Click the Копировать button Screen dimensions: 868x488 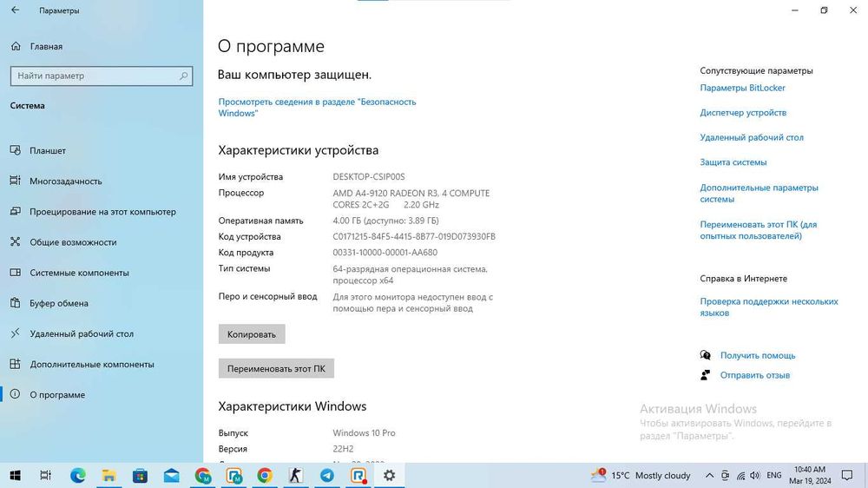click(252, 334)
